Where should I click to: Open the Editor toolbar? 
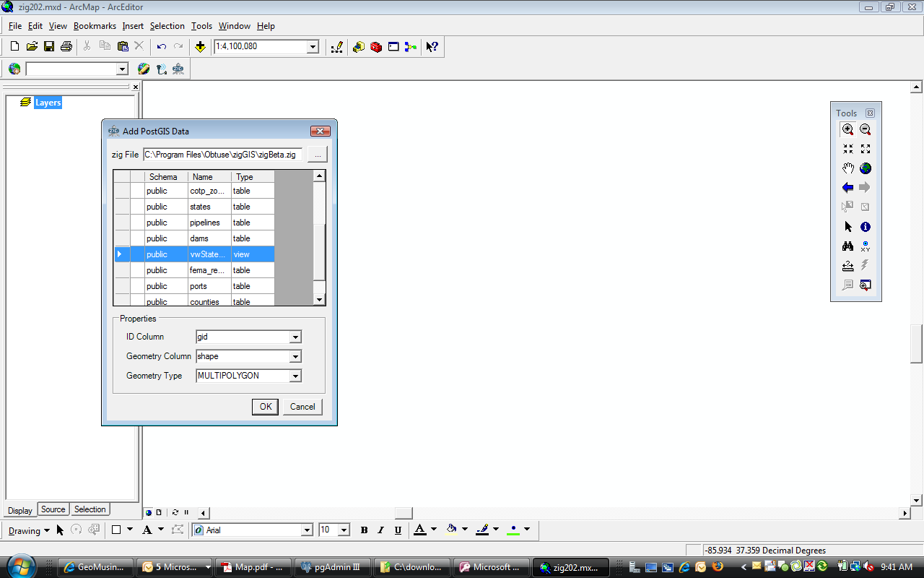[336, 46]
